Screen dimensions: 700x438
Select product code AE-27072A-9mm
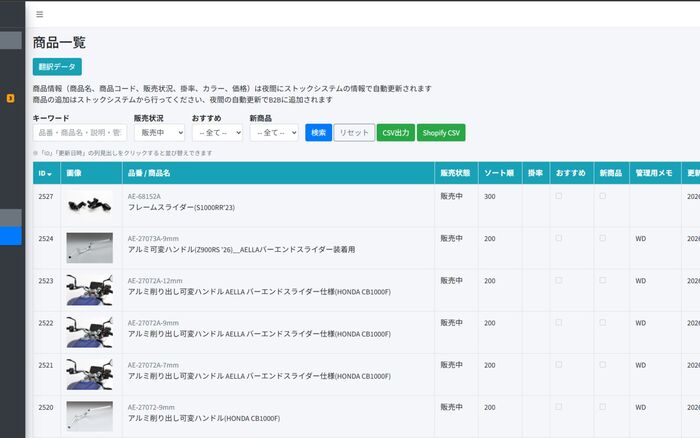[153, 323]
